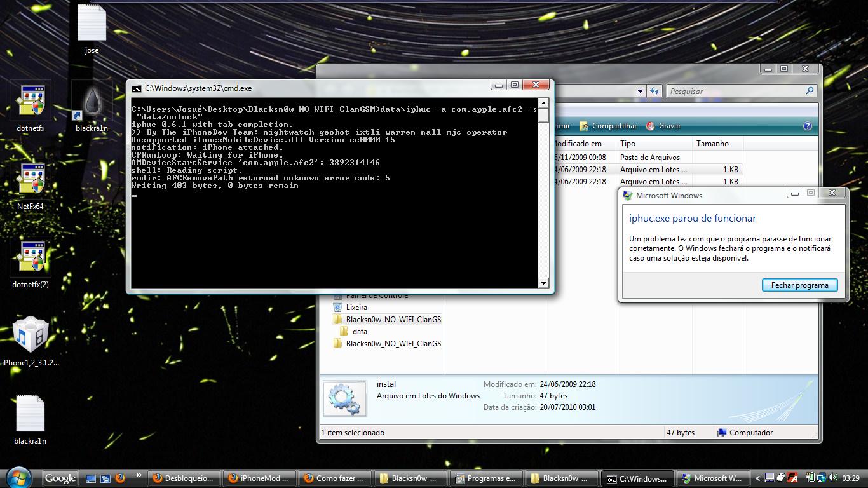868x488 pixels.
Task: Maximize the cmd.exe window
Action: pos(515,85)
